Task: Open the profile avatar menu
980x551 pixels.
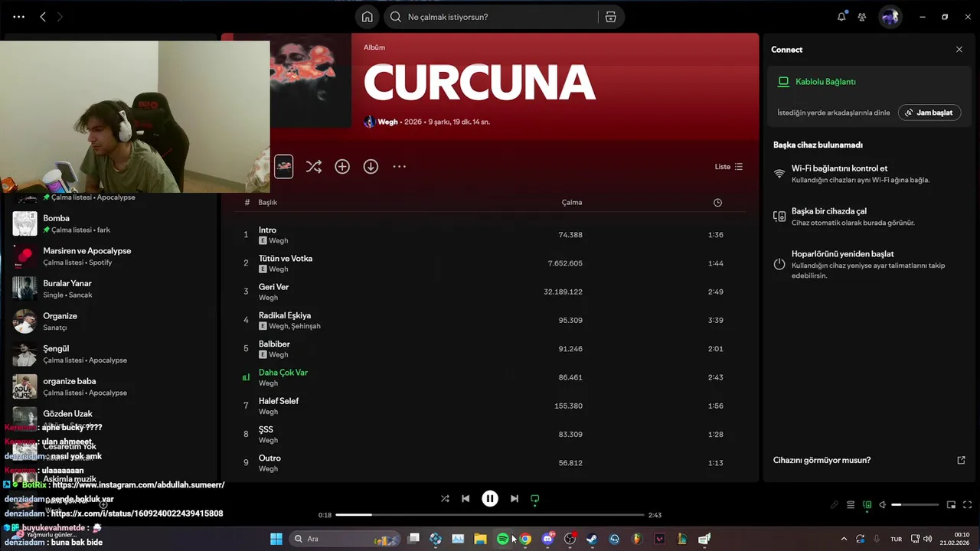Action: tap(890, 17)
